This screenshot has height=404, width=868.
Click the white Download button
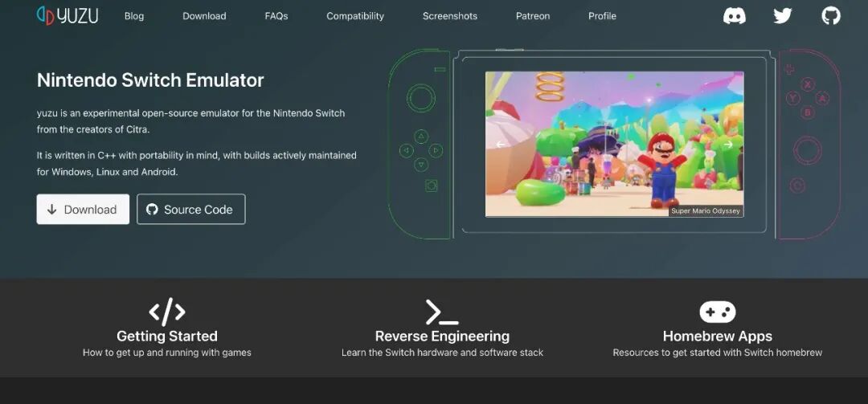click(83, 209)
